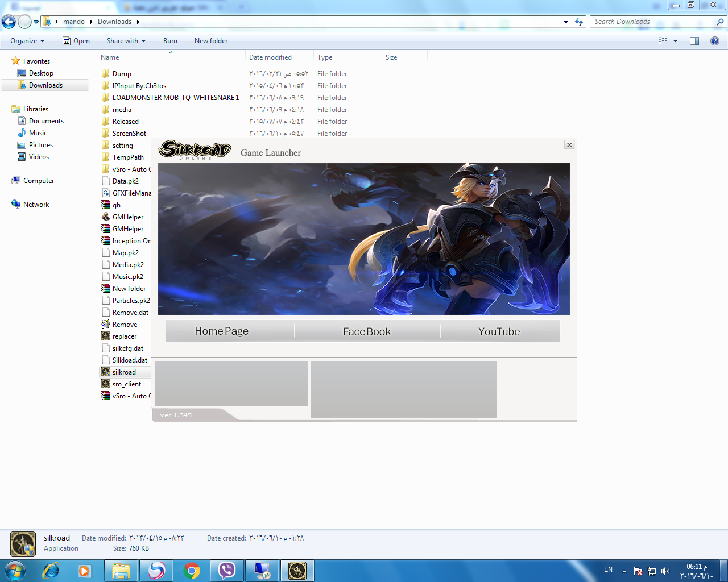
Task: Open the Windows Start button
Action: [x=15, y=571]
